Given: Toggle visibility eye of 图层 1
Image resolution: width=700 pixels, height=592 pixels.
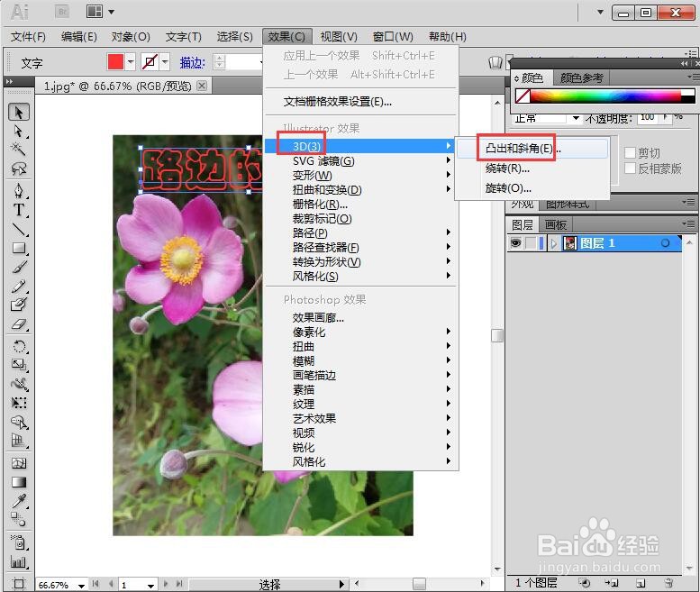Looking at the screenshot, I should pyautogui.click(x=515, y=243).
